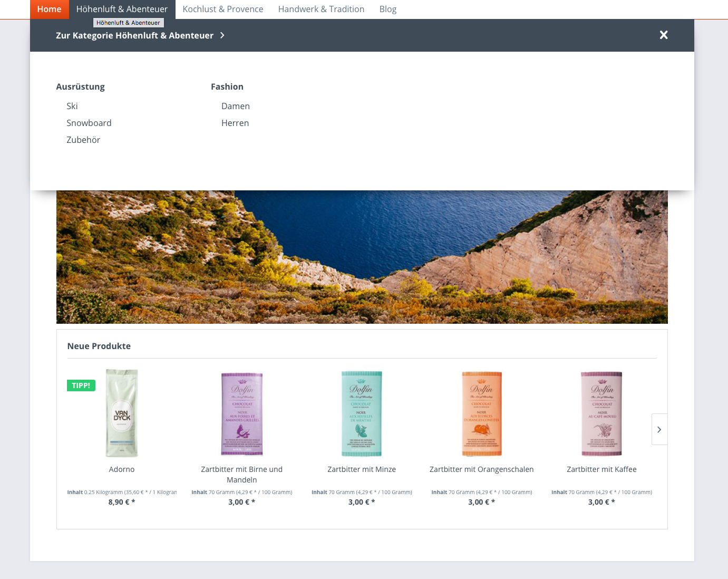Open Zartbitter mit Orangenschalen product image

[482, 414]
